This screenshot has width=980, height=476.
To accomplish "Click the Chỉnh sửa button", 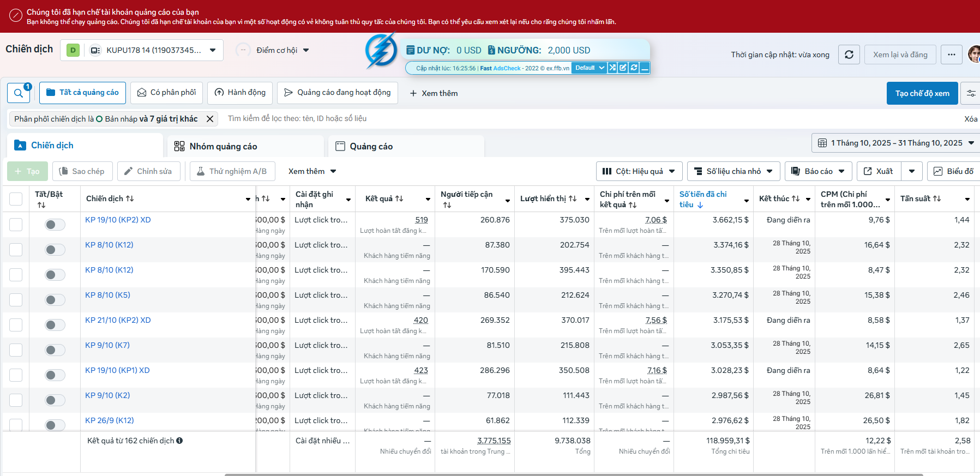I will 148,171.
